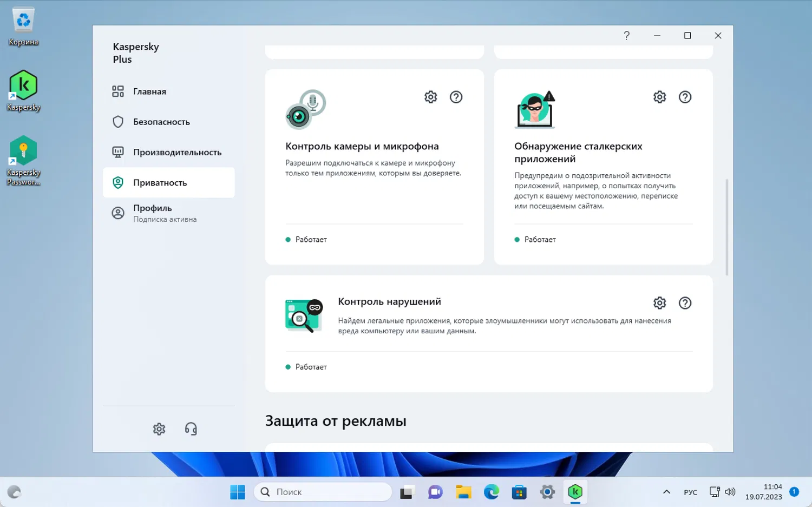Close the Kaspersky Plus window
The height and width of the screenshot is (507, 812).
[718, 36]
